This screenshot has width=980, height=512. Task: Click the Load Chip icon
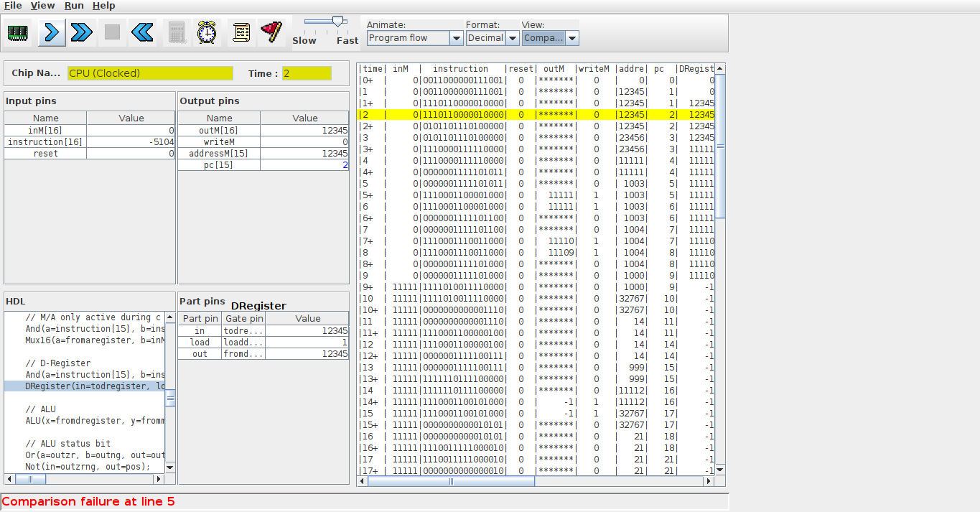point(18,32)
